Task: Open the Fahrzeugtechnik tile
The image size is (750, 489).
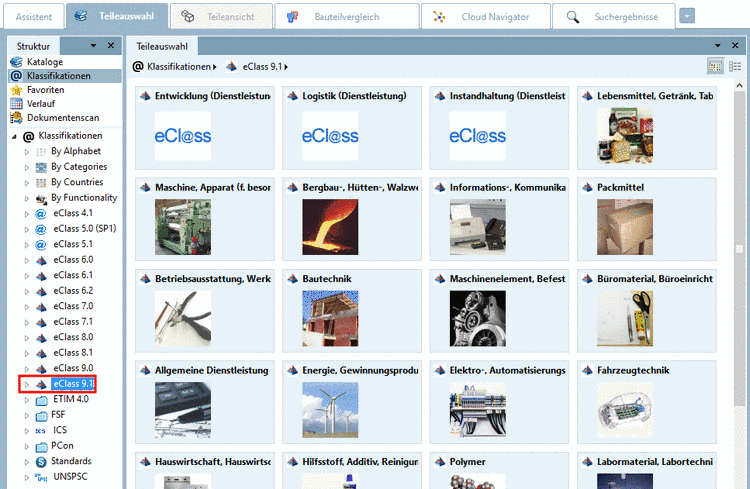Action: (x=647, y=402)
